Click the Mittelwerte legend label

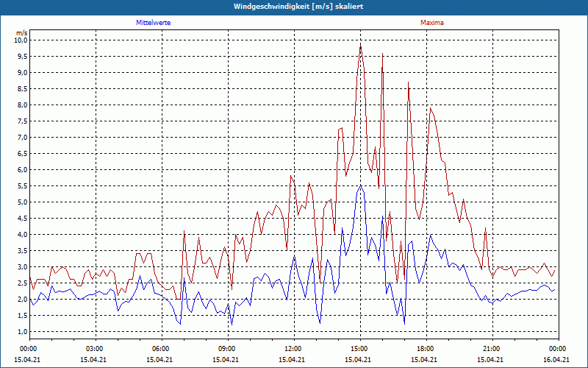point(153,23)
